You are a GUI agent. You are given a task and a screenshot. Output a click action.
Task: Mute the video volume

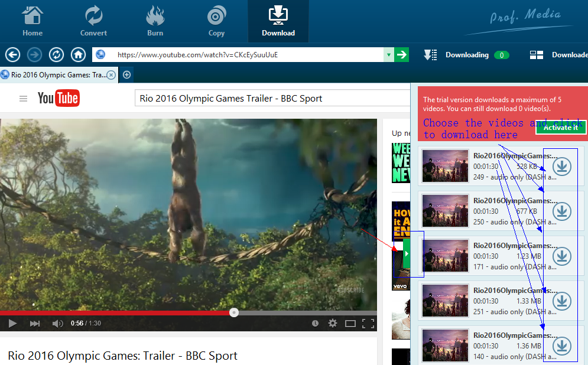tap(57, 323)
